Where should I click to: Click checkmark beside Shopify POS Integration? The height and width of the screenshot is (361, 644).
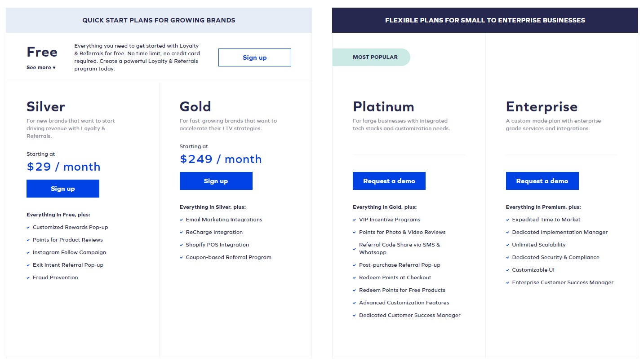182,245
